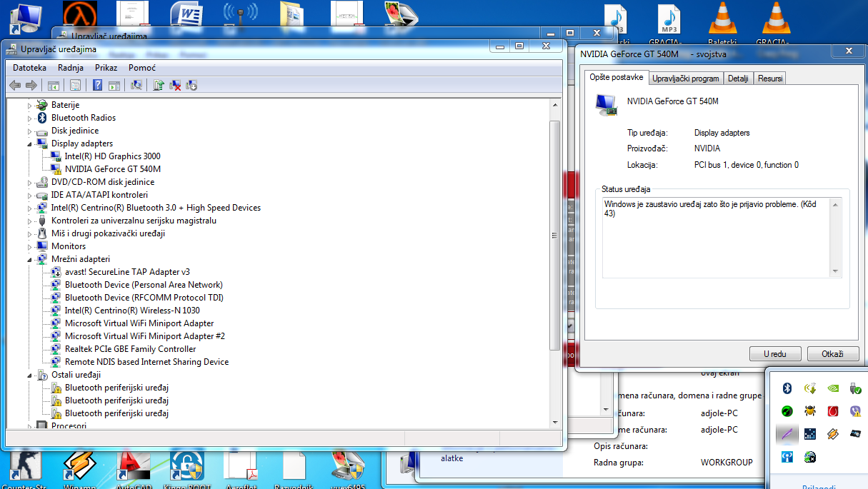Click the Otkaži button
Image resolution: width=868 pixels, height=489 pixels.
pyautogui.click(x=833, y=354)
